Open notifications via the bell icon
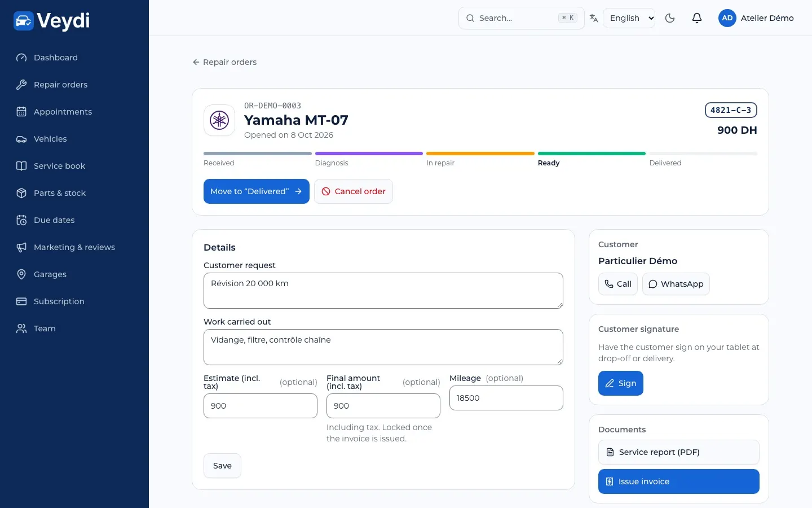 697,18
